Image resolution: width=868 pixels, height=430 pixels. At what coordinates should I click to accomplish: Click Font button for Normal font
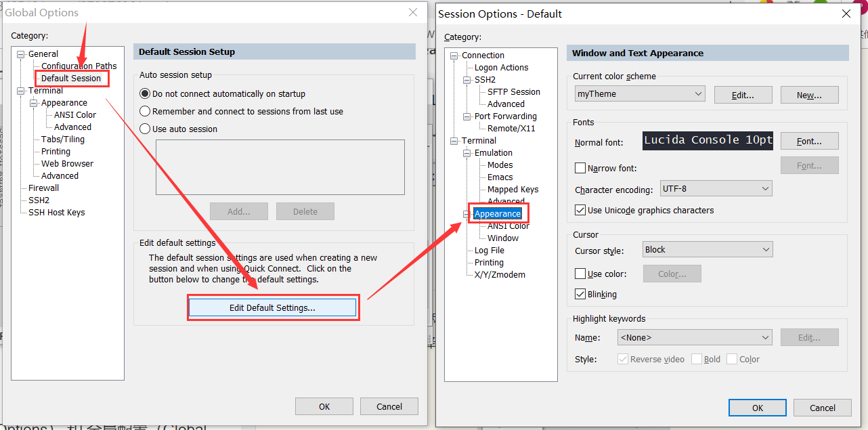click(809, 141)
